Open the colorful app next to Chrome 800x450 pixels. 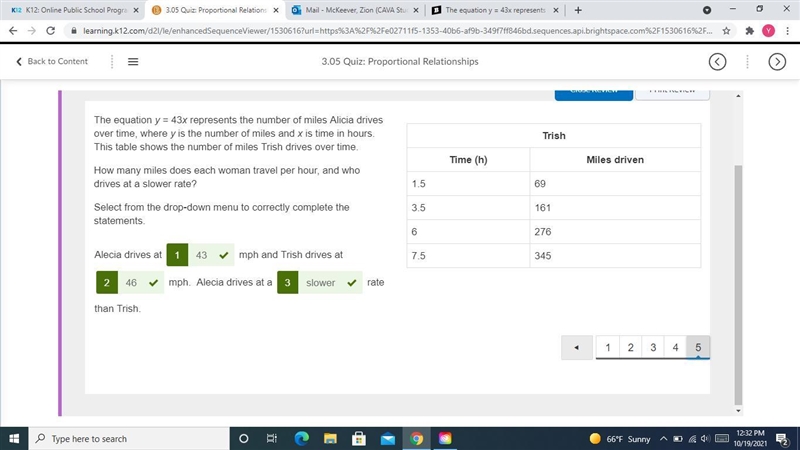[445, 439]
